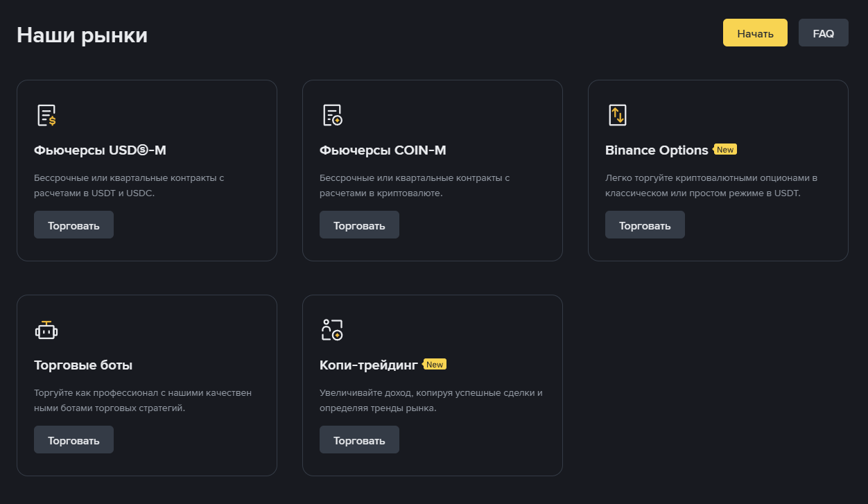
Task: Click the Копи-трейдинг user icon
Action: [332, 330]
